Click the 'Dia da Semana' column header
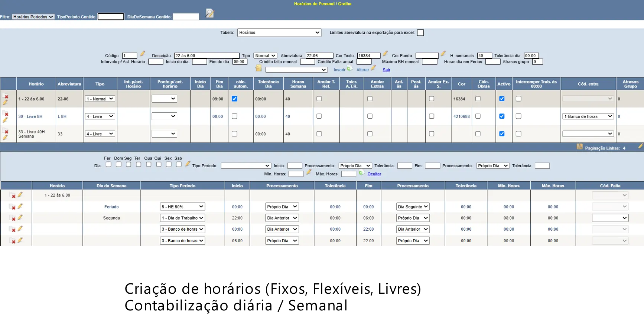 tap(111, 186)
